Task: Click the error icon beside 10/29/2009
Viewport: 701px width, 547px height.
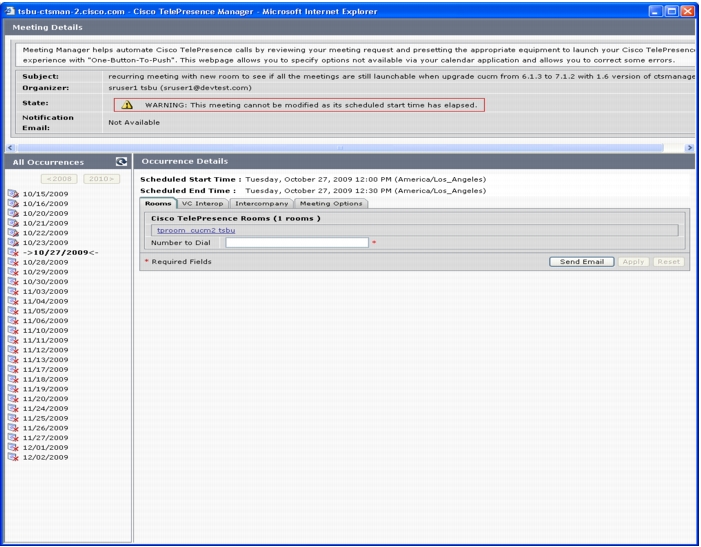Action: click(13, 272)
